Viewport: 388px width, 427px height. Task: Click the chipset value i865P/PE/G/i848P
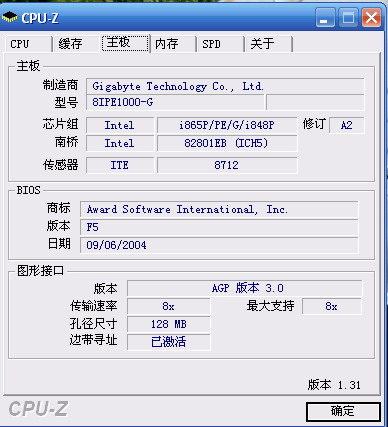click(227, 125)
